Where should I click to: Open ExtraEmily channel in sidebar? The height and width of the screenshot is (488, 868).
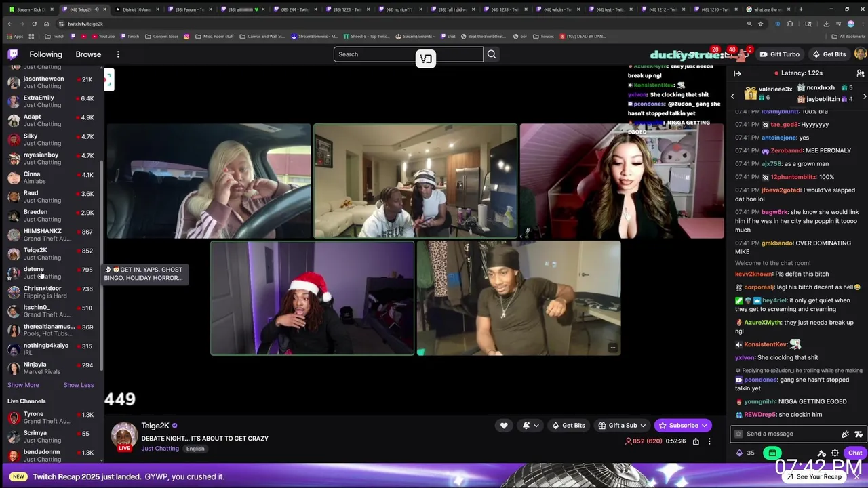coord(51,101)
